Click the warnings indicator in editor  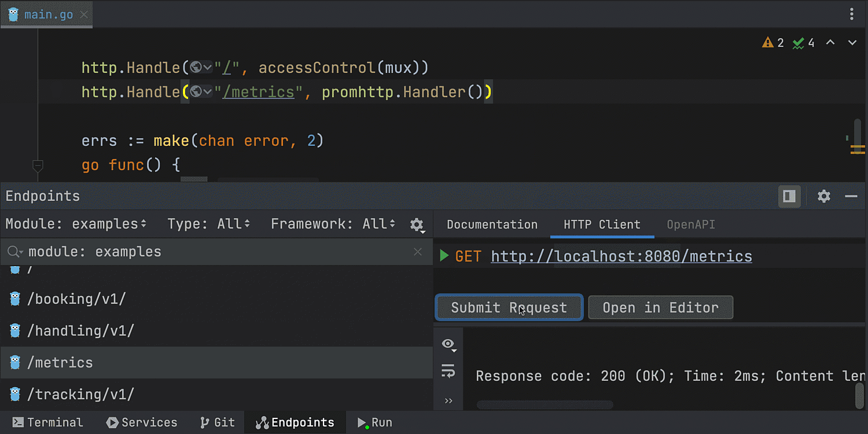773,43
